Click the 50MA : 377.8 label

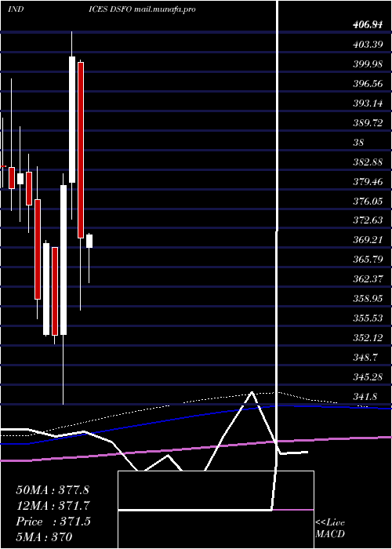click(53, 490)
